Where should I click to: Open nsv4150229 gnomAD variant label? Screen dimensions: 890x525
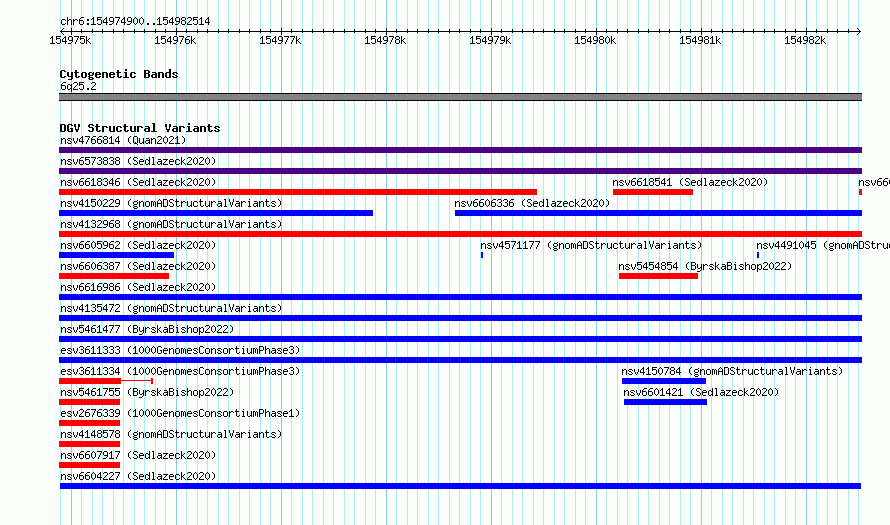click(171, 203)
